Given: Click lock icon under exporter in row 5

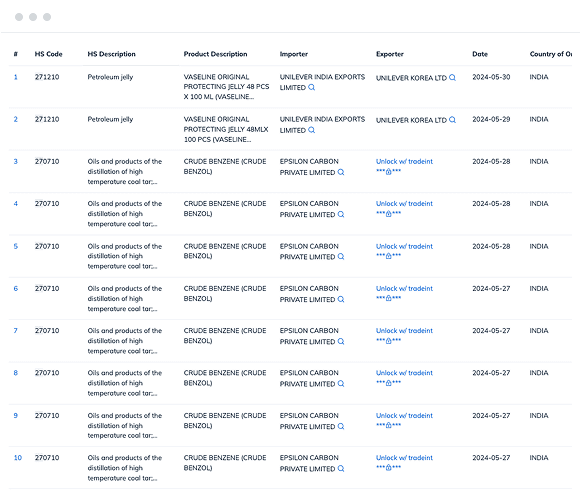Looking at the screenshot, I should point(388,256).
